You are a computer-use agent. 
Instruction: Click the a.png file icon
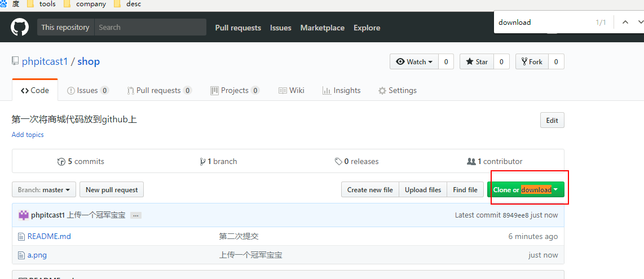click(21, 255)
